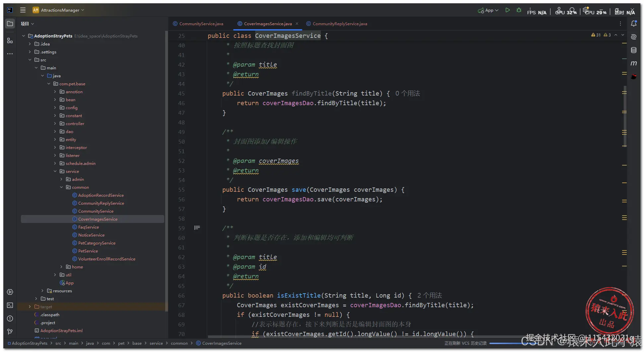Select AdoptionRecordService in the project tree
Viewport: 644px width, 352px height.
[101, 195]
